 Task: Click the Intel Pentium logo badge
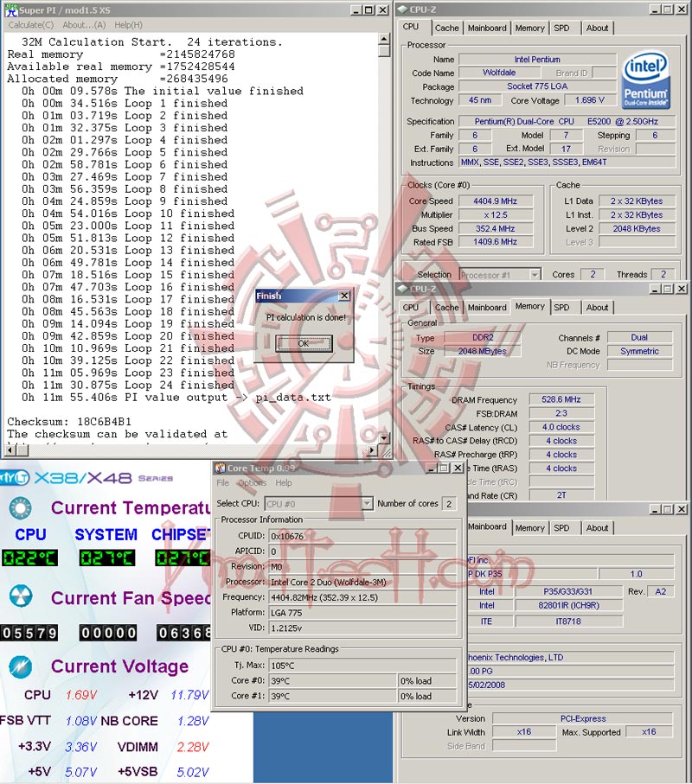pos(645,80)
